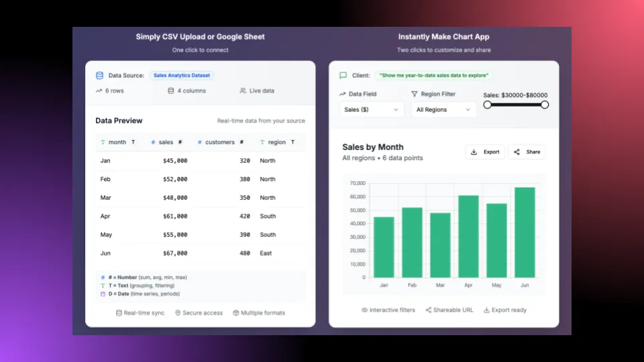This screenshot has height=362, width=644.
Task: Click the Secure access pin icon
Action: pos(178,313)
